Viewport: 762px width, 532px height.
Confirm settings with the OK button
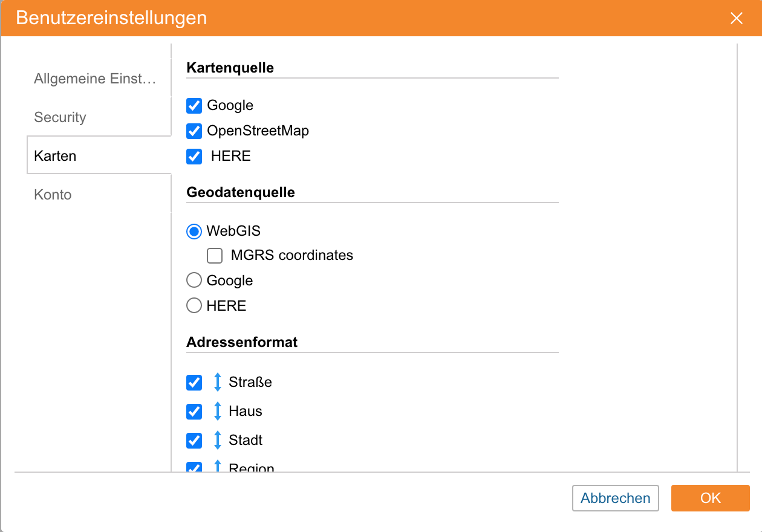pyautogui.click(x=711, y=498)
